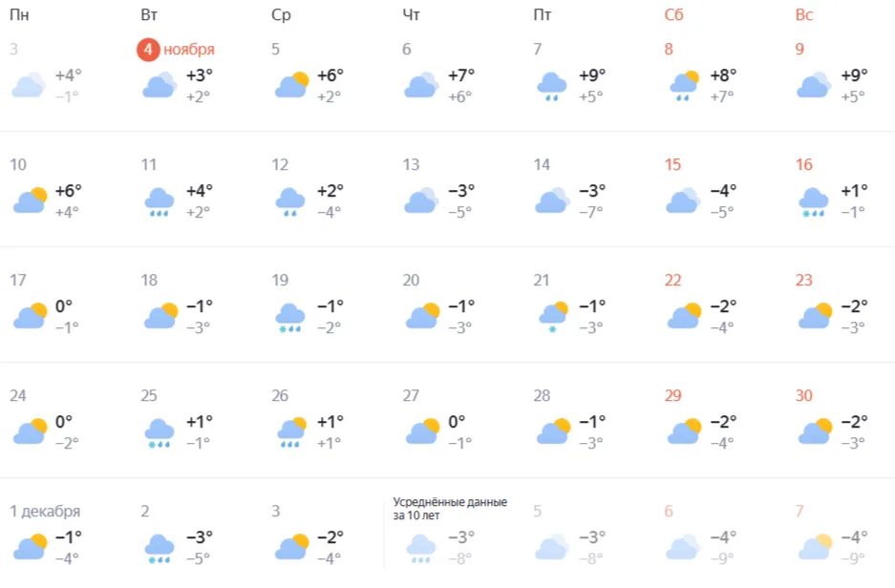
Task: Click the rain cloud icon for Friday, November 7
Action: tap(552, 86)
